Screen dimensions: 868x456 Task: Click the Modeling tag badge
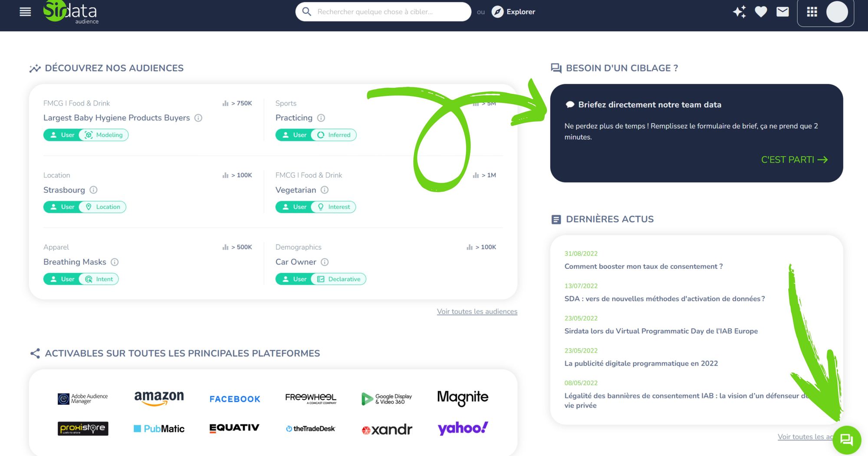(x=104, y=135)
